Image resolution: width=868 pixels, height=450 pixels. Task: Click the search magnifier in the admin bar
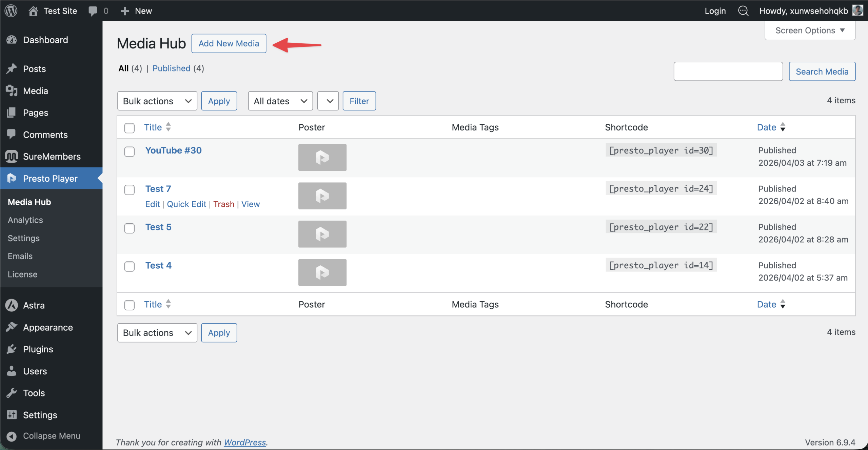coord(743,11)
